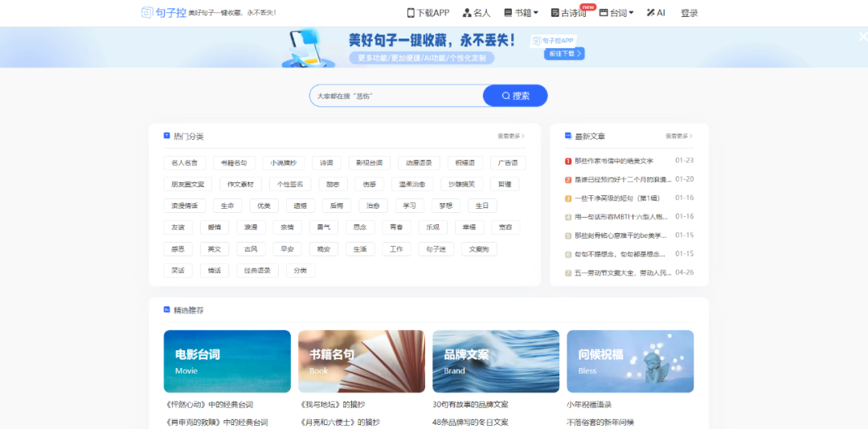Select the 英文 category tag
The image size is (868, 429).
pyautogui.click(x=215, y=249)
